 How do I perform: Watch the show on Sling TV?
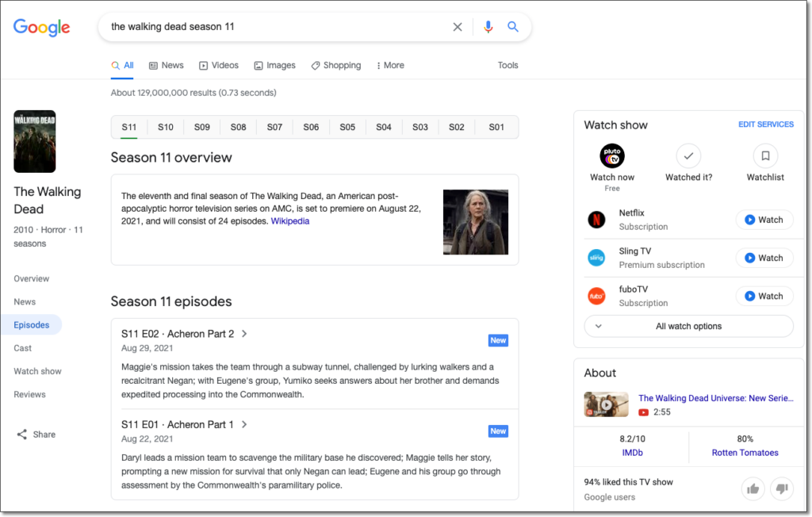pos(764,258)
